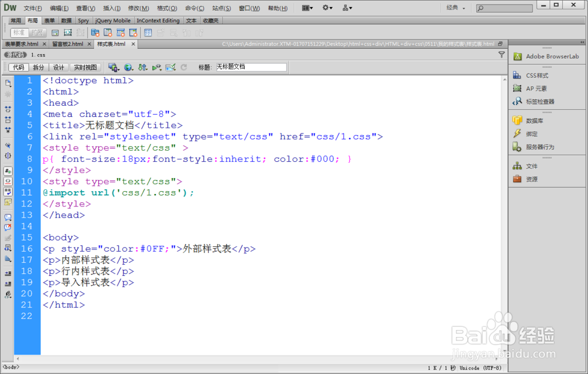Switch to 拆分 view

click(x=38, y=68)
